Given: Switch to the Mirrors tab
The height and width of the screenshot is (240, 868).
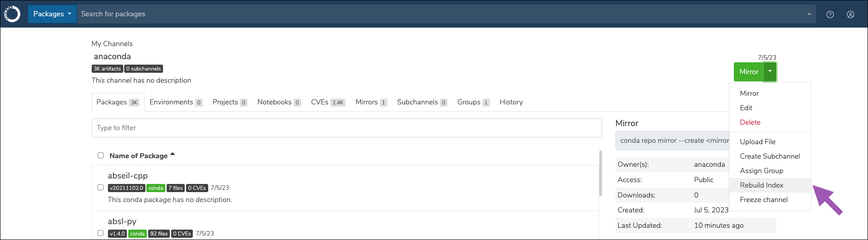Looking at the screenshot, I should 371,102.
